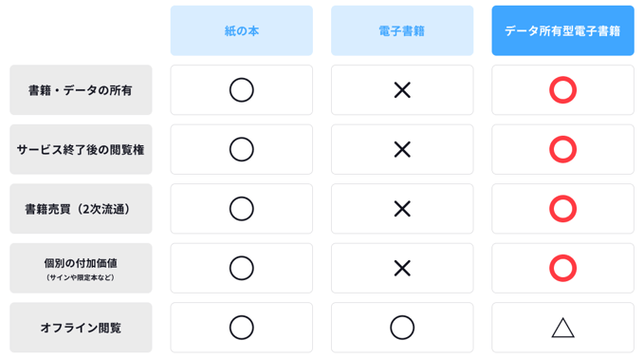This screenshot has height=359, width=644.
Task: Click the 書籍・データの所有 row label
Action: (x=81, y=89)
